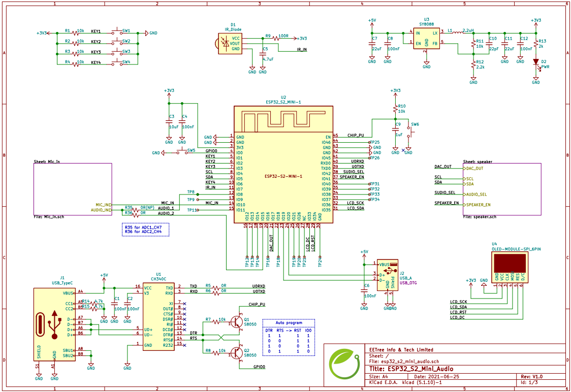Select the R7 10k base resistor
Image resolution: width=571 pixels, height=392 pixels.
pyautogui.click(x=215, y=322)
